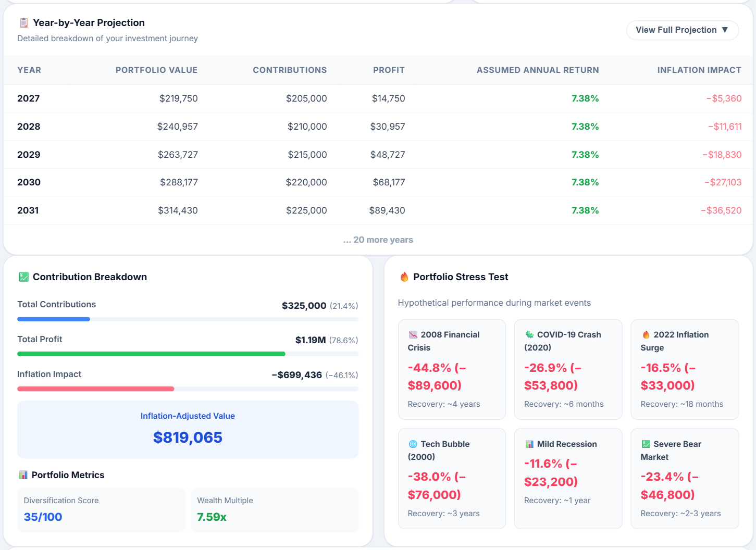
Task: Click the $325,000 total contributions amount
Action: point(304,306)
